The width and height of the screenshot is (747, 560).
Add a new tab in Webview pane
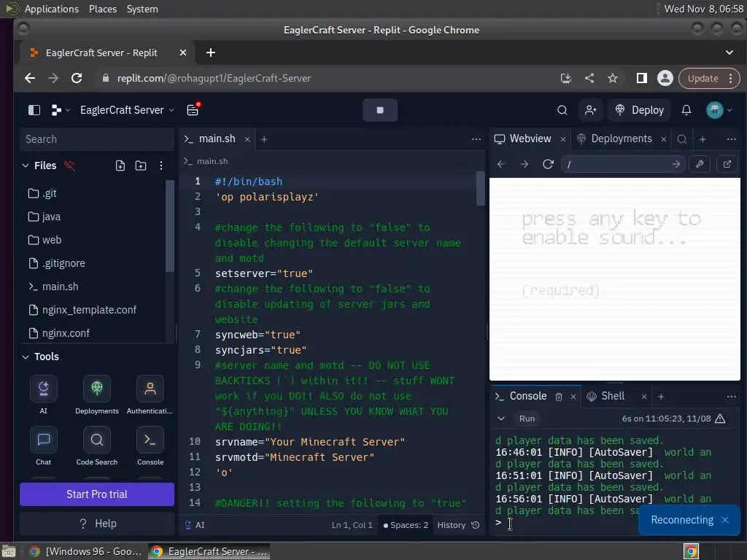pyautogui.click(x=703, y=139)
